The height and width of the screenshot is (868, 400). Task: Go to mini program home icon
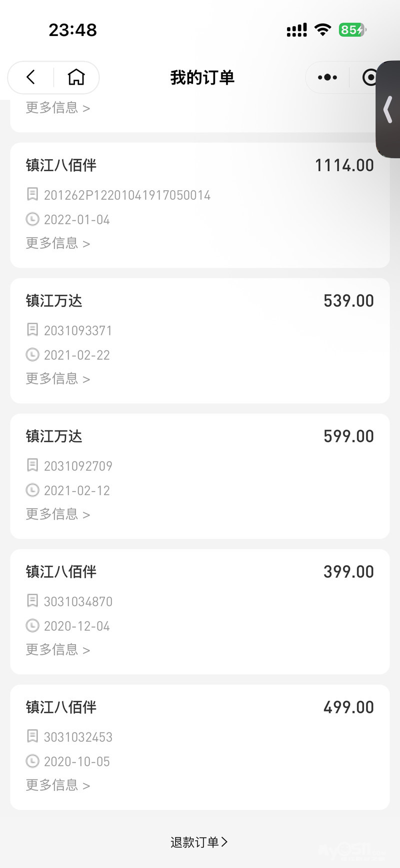coord(76,77)
